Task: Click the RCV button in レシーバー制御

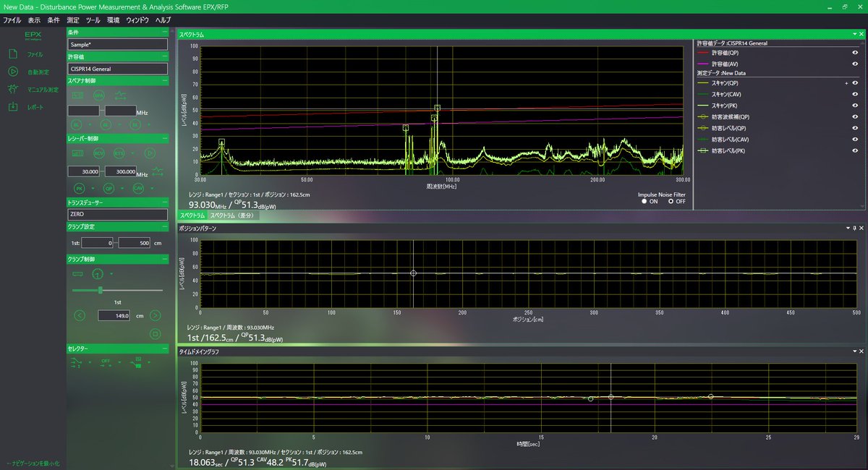Action: coord(99,153)
